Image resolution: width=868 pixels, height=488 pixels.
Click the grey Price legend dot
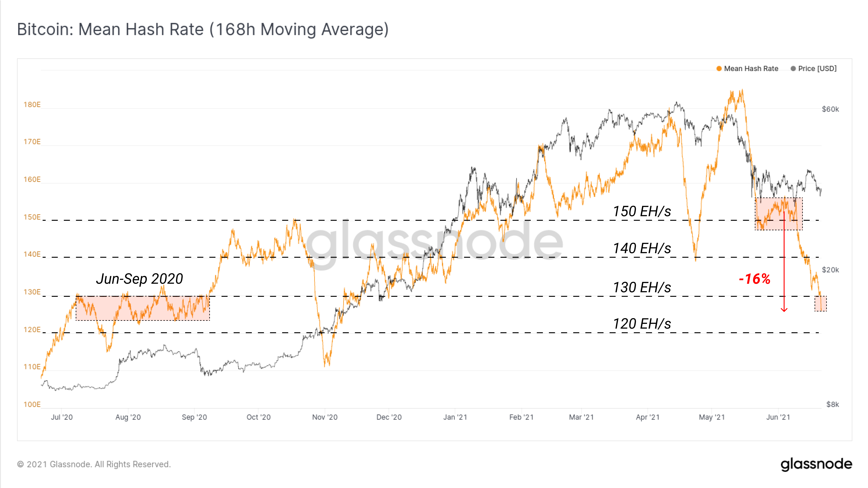point(793,69)
